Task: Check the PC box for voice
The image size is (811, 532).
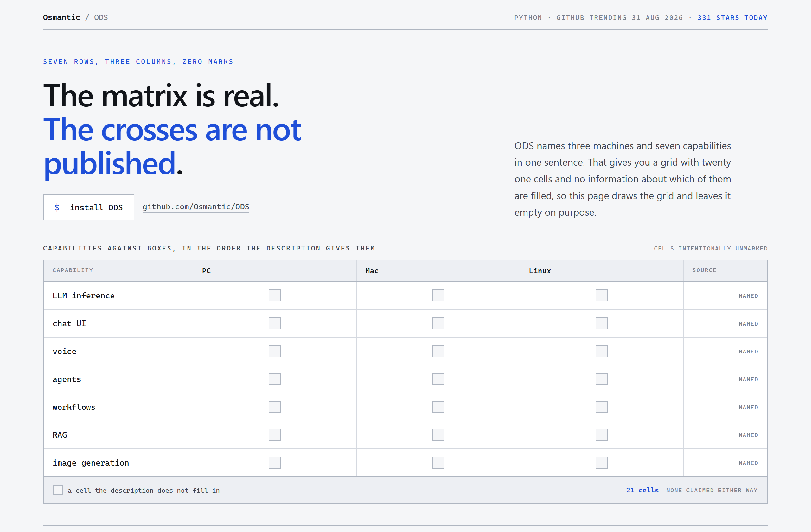Action: point(274,351)
